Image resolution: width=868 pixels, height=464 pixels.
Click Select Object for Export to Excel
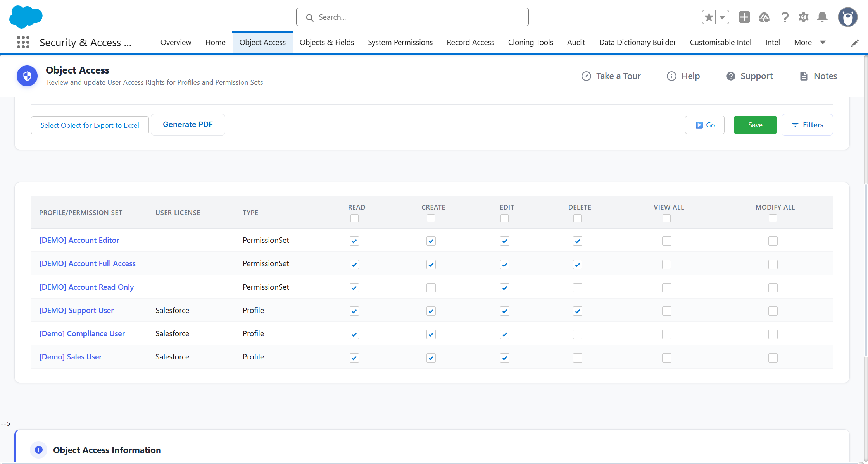tap(90, 125)
